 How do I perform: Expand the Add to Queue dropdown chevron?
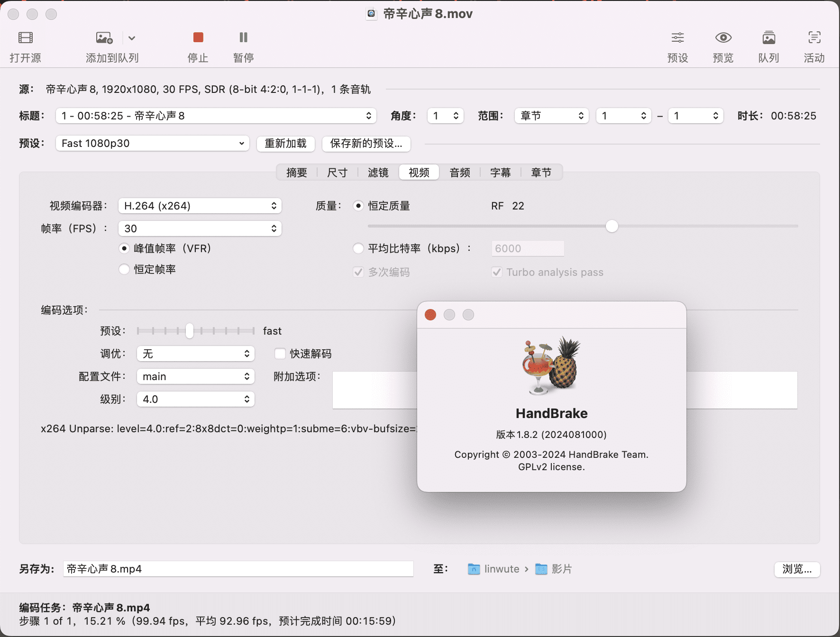click(132, 38)
